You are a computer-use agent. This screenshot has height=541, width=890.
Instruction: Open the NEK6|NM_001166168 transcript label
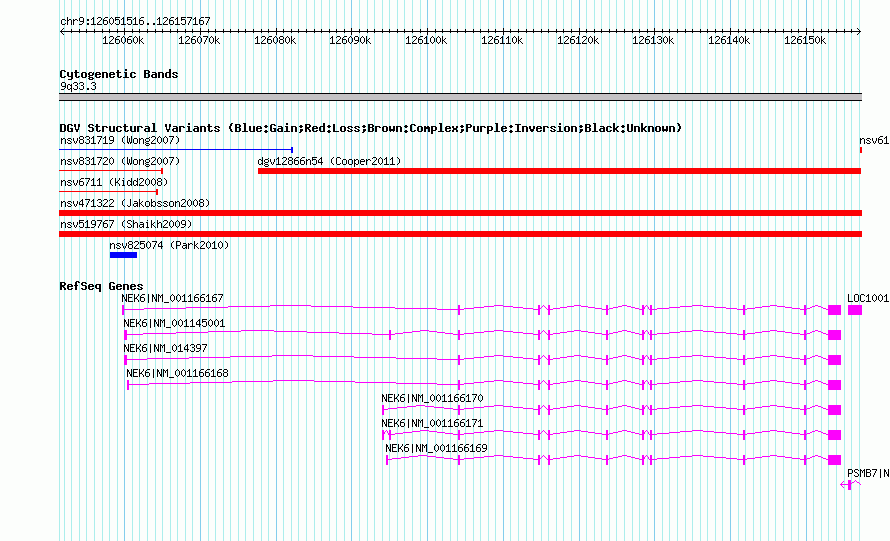pyautogui.click(x=177, y=373)
